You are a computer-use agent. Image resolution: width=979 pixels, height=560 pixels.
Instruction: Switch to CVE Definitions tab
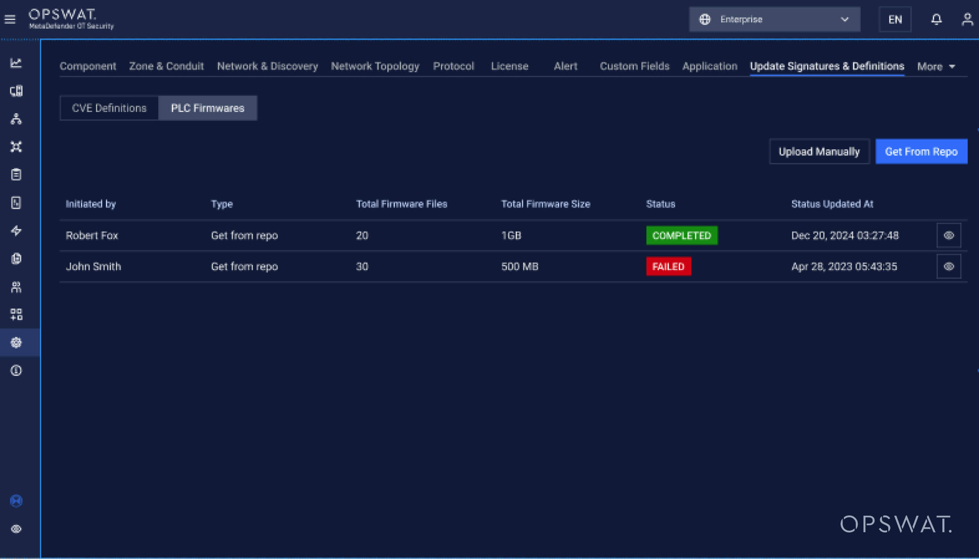click(x=109, y=108)
